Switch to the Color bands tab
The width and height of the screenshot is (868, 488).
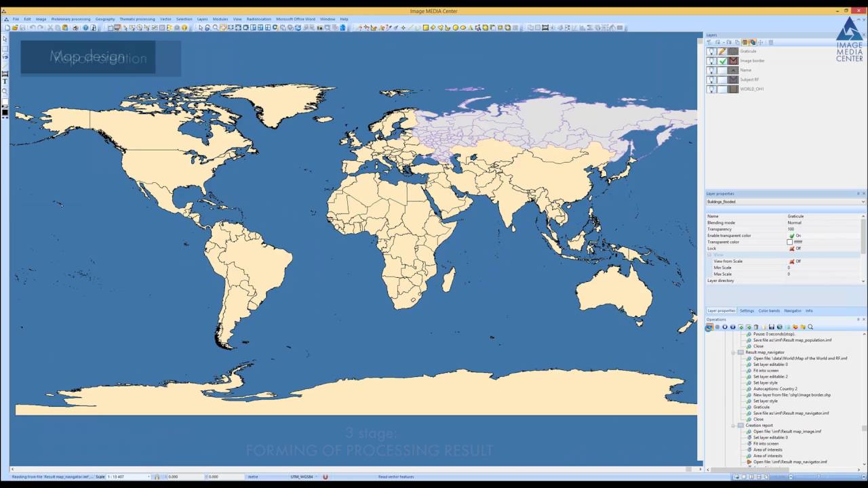(769, 310)
